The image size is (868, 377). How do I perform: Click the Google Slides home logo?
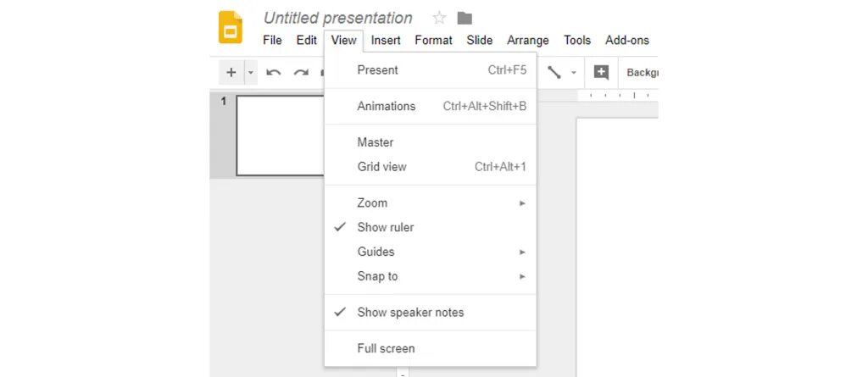coord(231,27)
